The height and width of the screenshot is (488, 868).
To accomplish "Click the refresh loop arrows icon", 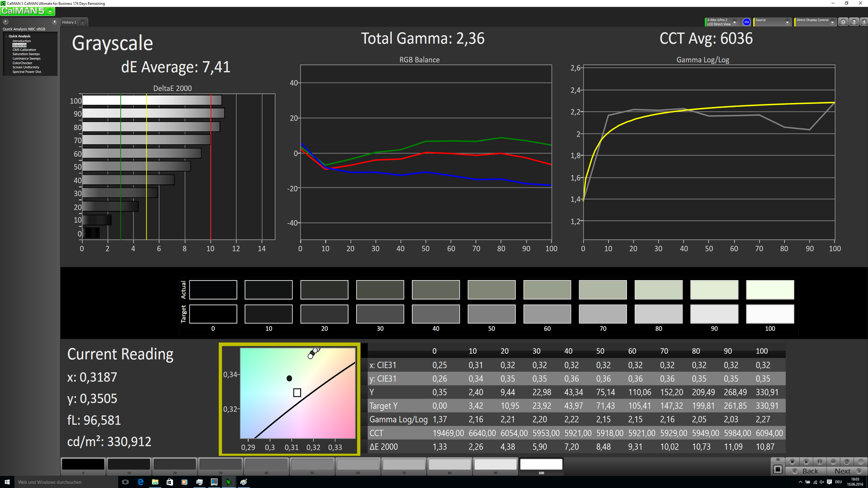I will click(847, 462).
